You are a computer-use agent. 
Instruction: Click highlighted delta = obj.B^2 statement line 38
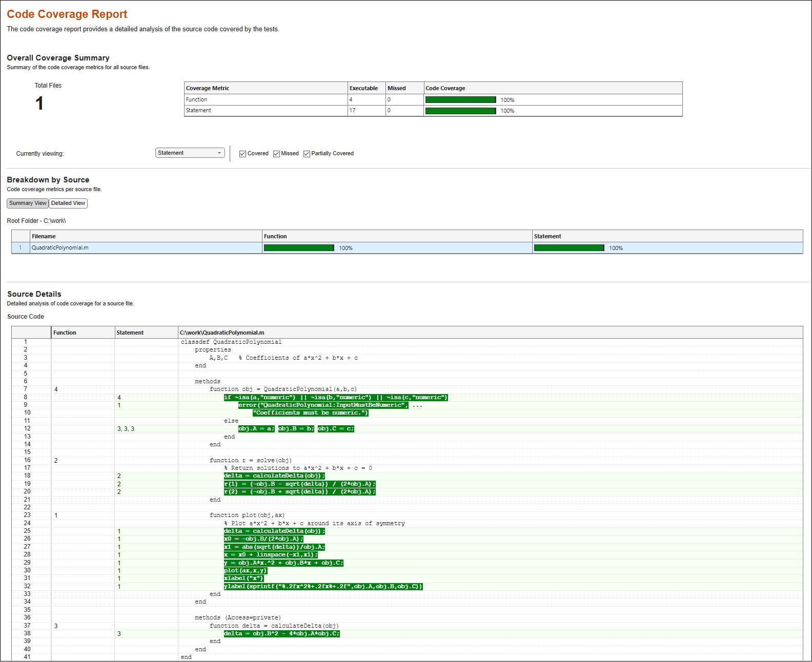pyautogui.click(x=282, y=633)
